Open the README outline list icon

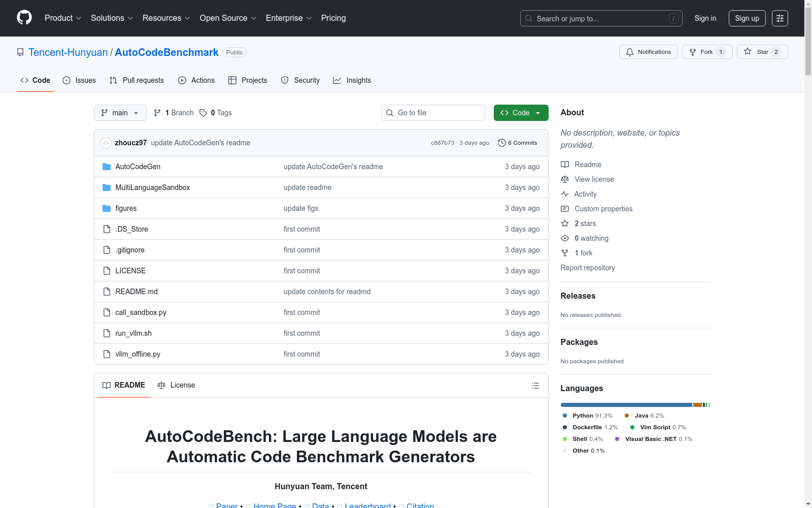tap(535, 386)
